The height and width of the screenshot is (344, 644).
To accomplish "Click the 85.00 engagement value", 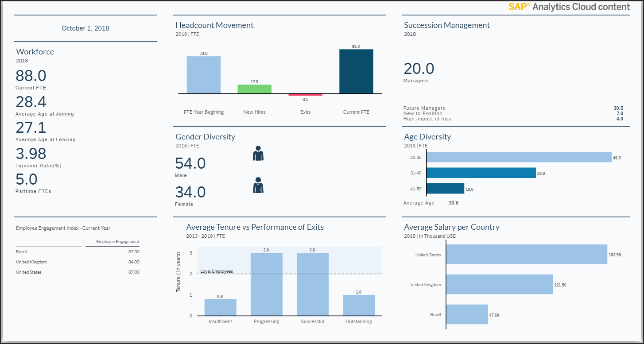I will coord(134,252).
